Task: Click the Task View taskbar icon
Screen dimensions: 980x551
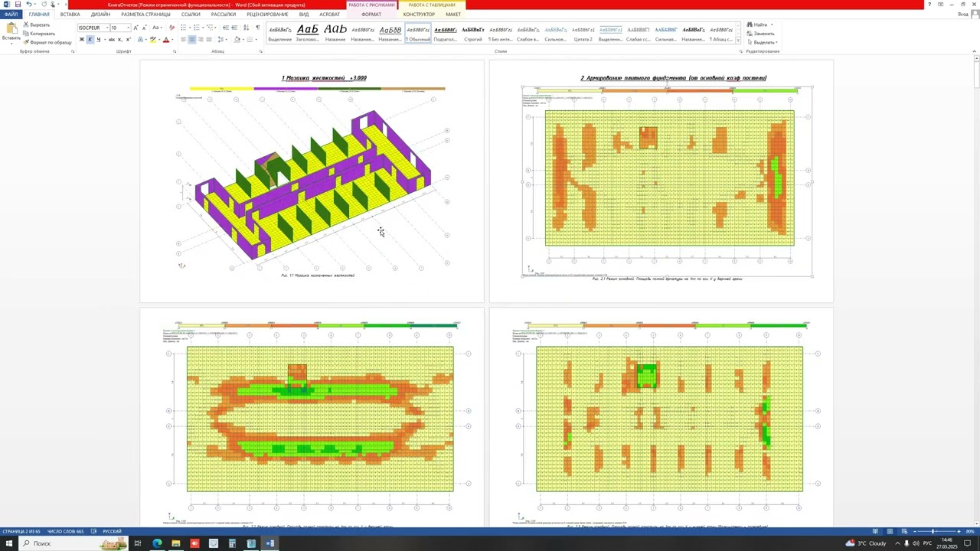Action: coord(138,543)
